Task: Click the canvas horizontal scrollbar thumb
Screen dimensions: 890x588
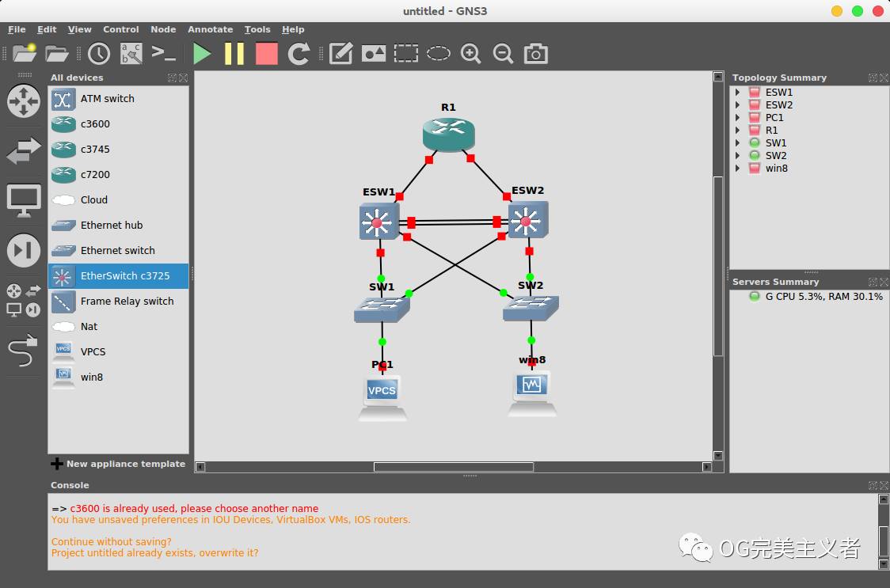Action: [454, 467]
